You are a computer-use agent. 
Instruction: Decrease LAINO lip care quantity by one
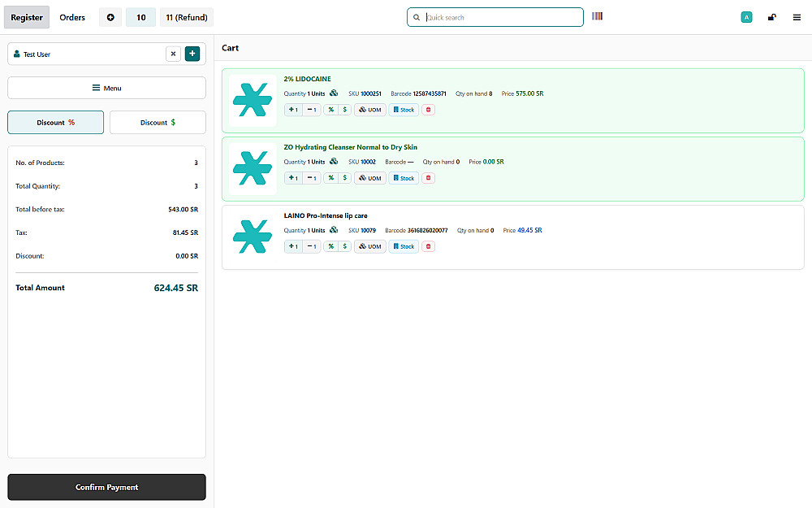tap(312, 247)
